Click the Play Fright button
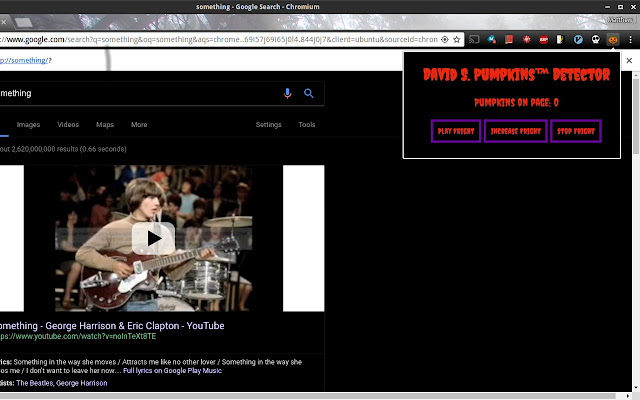The image size is (640, 400). [x=456, y=131]
